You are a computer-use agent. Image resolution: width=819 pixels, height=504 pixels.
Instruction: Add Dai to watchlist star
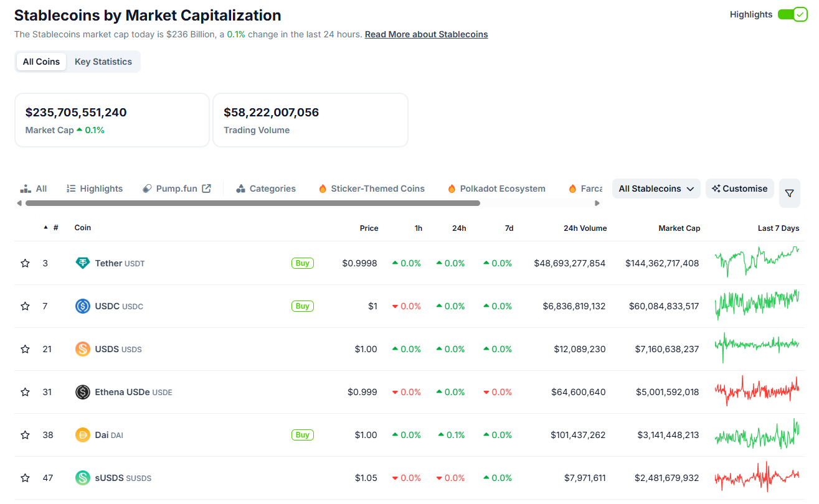click(25, 435)
